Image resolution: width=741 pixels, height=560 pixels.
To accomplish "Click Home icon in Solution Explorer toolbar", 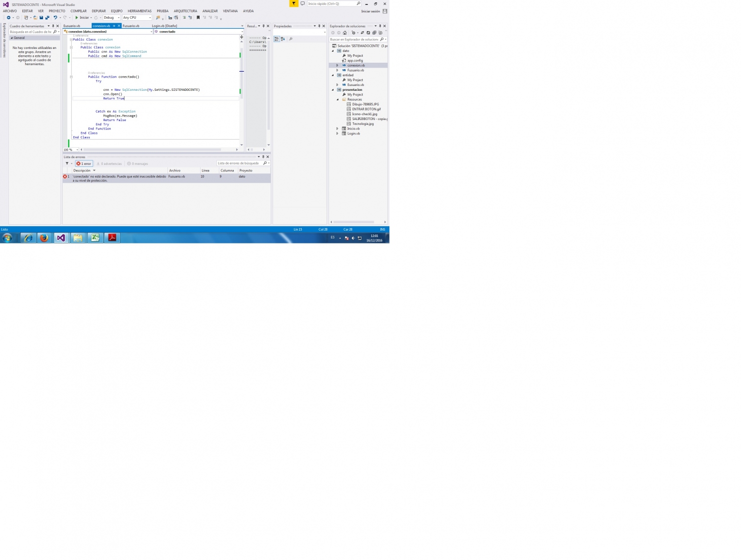I will [345, 33].
